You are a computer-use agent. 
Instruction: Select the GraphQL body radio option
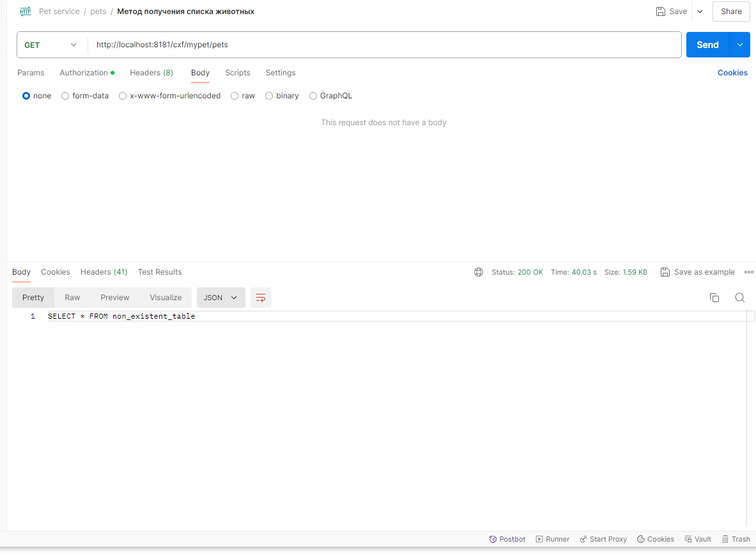tap(313, 96)
